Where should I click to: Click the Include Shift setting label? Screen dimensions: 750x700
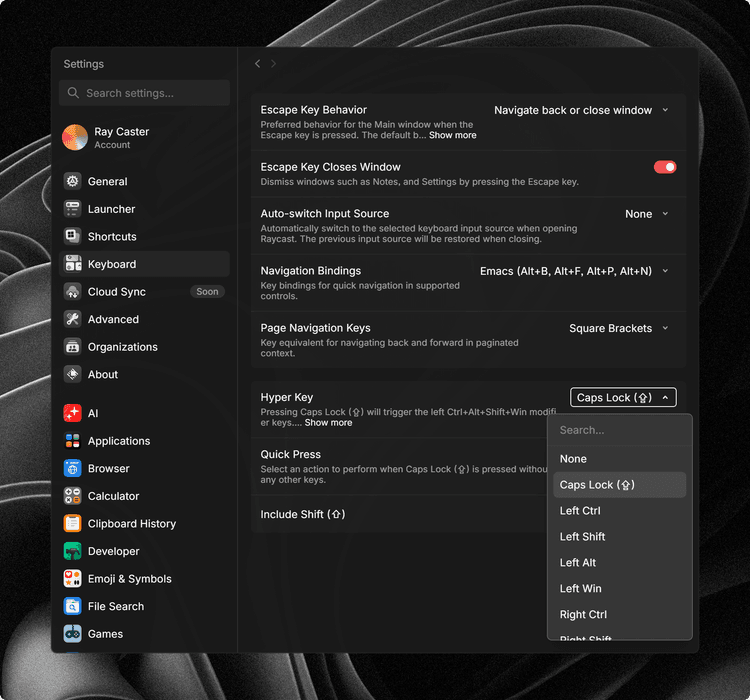click(303, 514)
